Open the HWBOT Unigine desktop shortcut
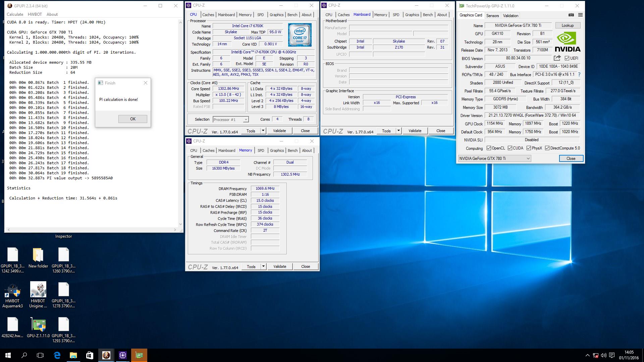Viewport: 644px width, 362px height. pyautogui.click(x=38, y=295)
